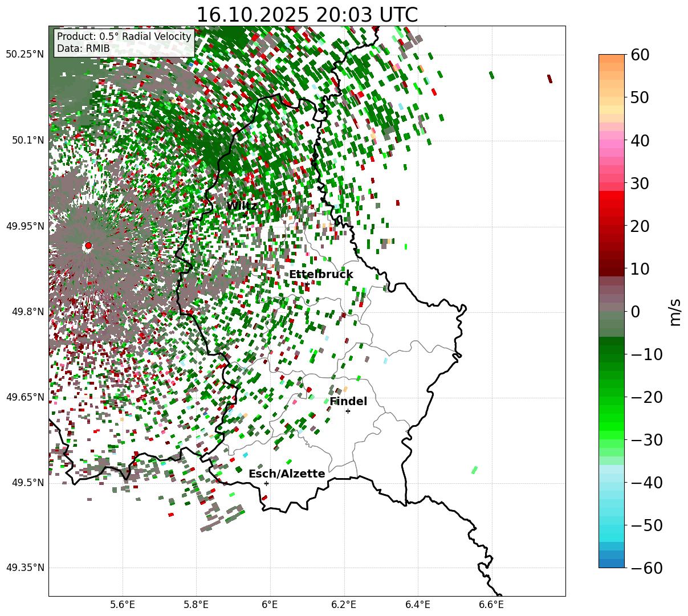The width and height of the screenshot is (688, 616).
Task: Click the colorbar unit label "m/s"
Action: coord(675,312)
